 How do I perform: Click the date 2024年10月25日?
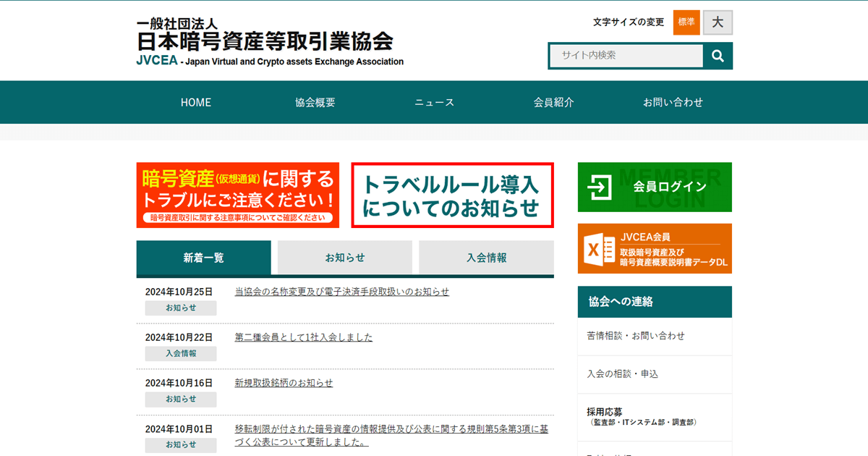(179, 292)
